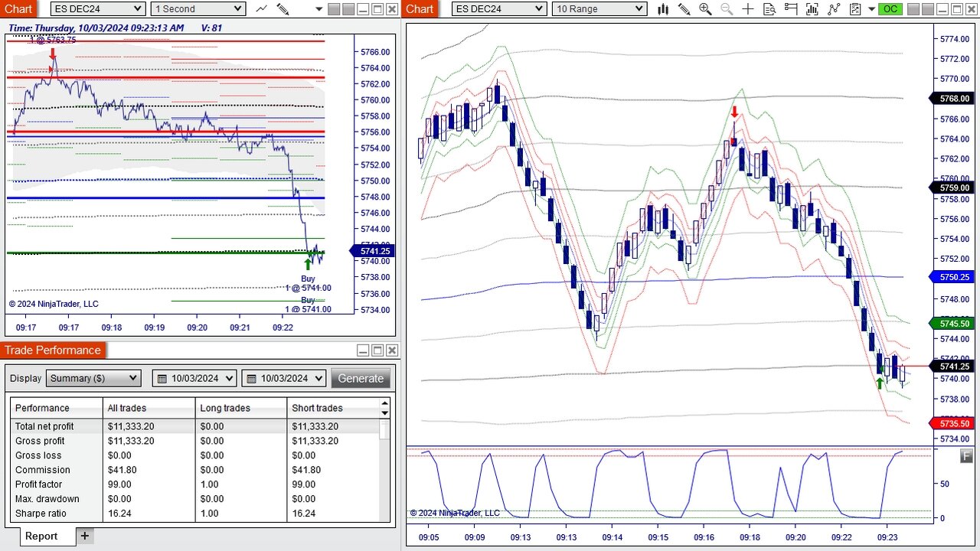980x551 pixels.
Task: Open chart properties icon in right chart
Action: [x=855, y=9]
